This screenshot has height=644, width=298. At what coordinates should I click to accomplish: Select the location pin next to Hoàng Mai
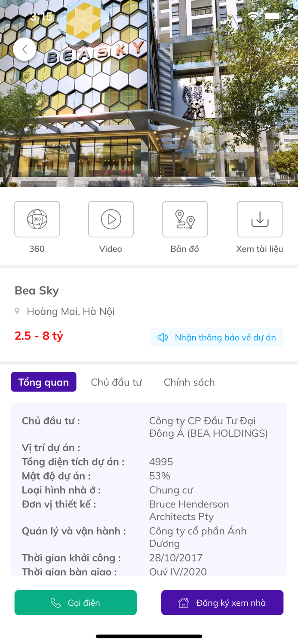click(17, 311)
